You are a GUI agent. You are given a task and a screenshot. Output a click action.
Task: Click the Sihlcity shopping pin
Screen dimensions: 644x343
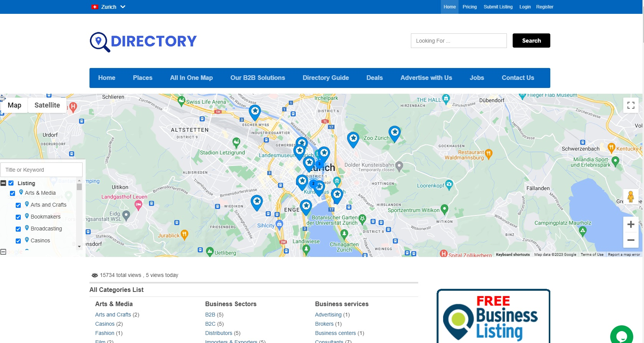pyautogui.click(x=279, y=225)
